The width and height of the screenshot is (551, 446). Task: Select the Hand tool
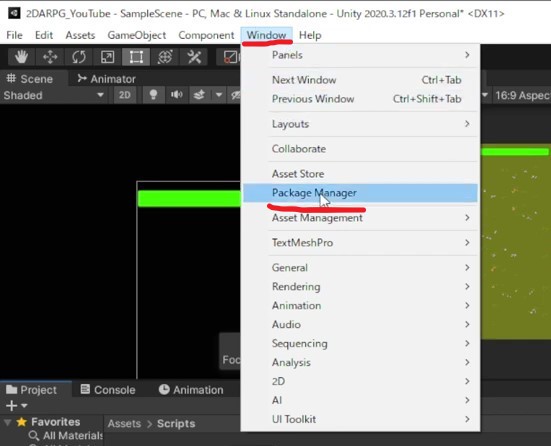[21, 57]
